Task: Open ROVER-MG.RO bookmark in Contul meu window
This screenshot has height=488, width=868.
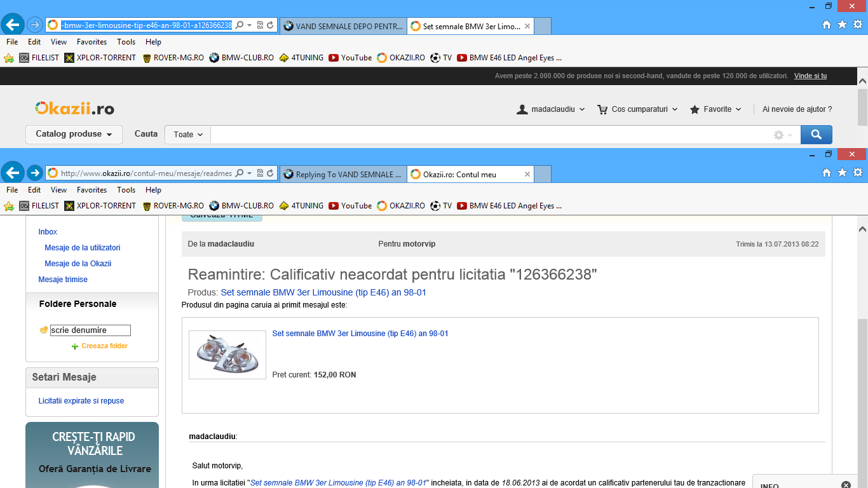Action: 173,206
